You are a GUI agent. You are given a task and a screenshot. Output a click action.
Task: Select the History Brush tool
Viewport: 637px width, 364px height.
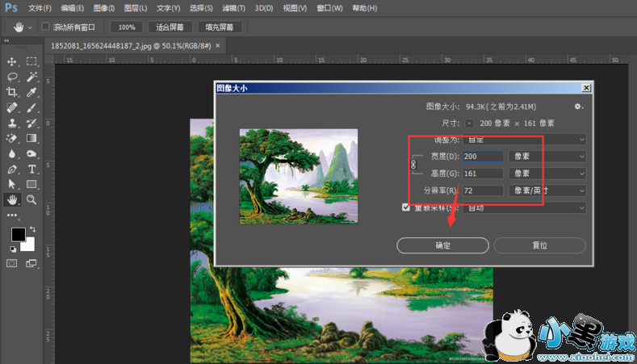31,123
